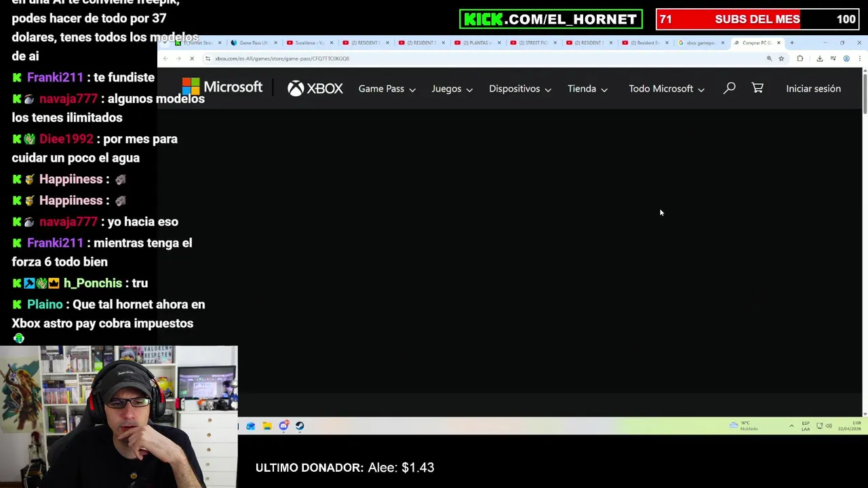Open a new browser tab with plus button
This screenshot has height=488, width=868.
(791, 43)
